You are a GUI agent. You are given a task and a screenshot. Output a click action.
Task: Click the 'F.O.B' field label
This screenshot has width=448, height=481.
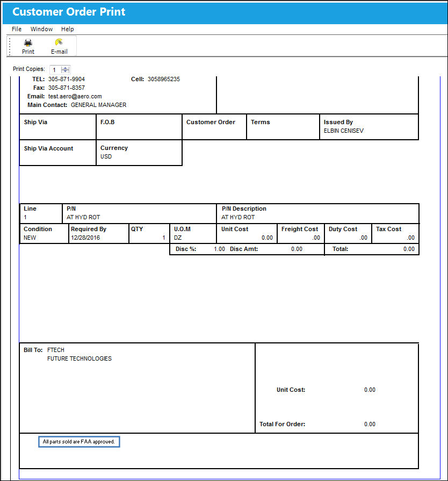[107, 122]
